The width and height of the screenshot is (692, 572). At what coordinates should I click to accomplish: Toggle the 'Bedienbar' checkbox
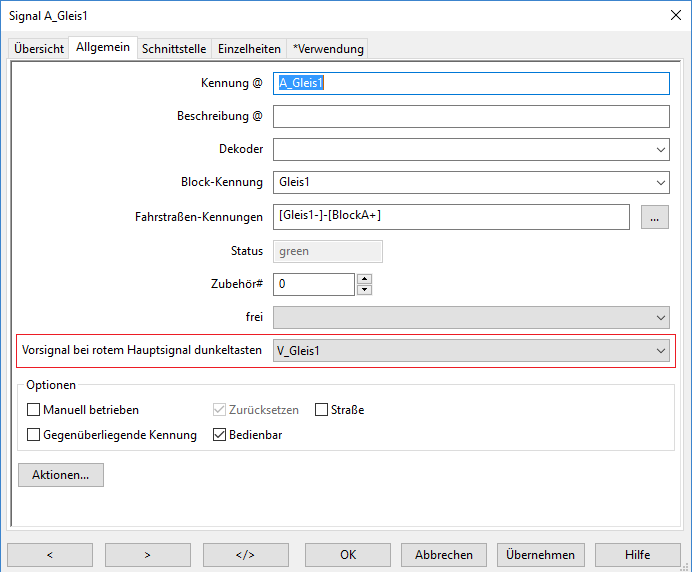coord(221,435)
